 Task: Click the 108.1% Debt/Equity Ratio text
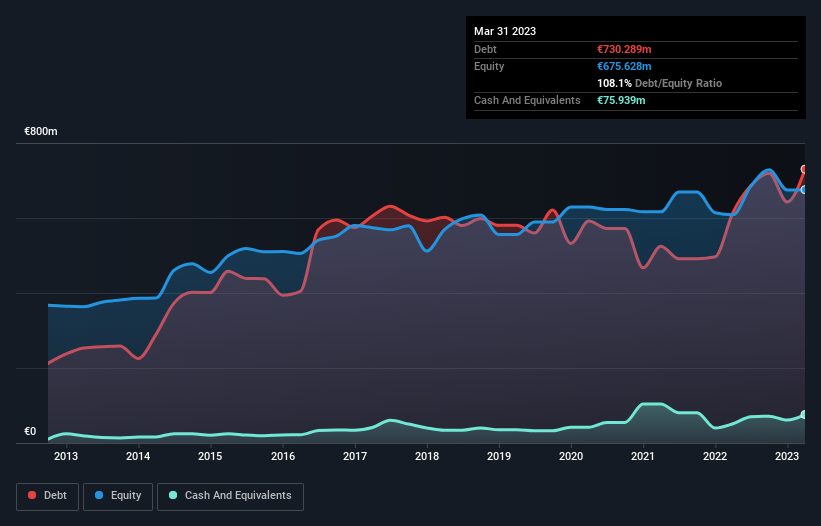[x=659, y=83]
